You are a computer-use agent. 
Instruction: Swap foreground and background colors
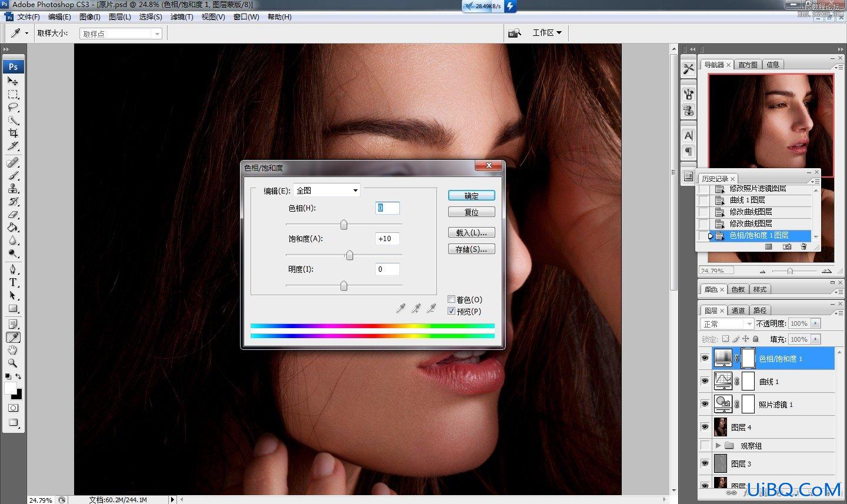coord(19,376)
